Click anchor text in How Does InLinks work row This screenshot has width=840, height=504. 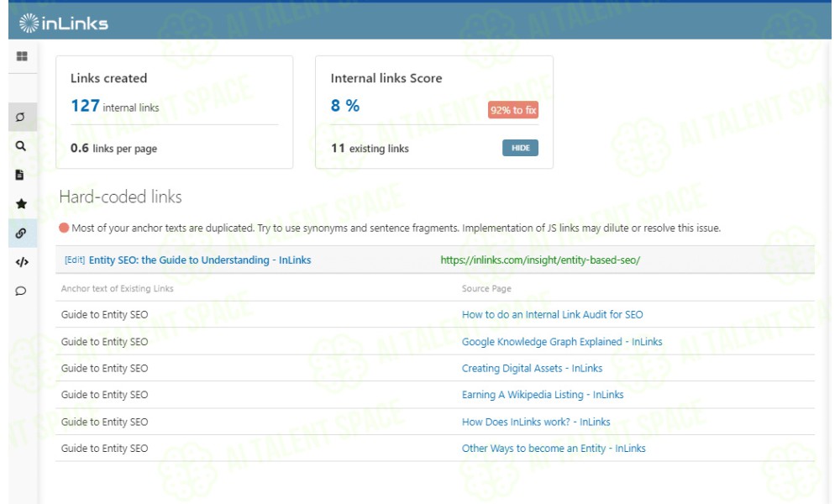coord(104,422)
